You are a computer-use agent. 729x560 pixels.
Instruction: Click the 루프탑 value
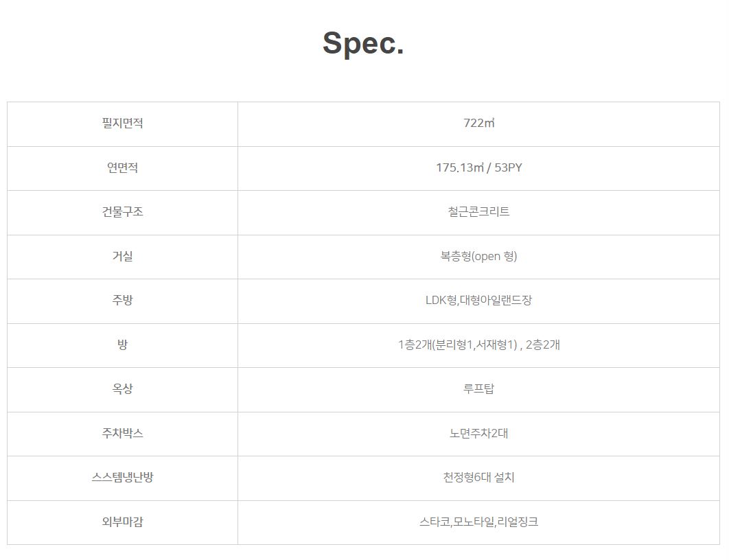tap(478, 388)
